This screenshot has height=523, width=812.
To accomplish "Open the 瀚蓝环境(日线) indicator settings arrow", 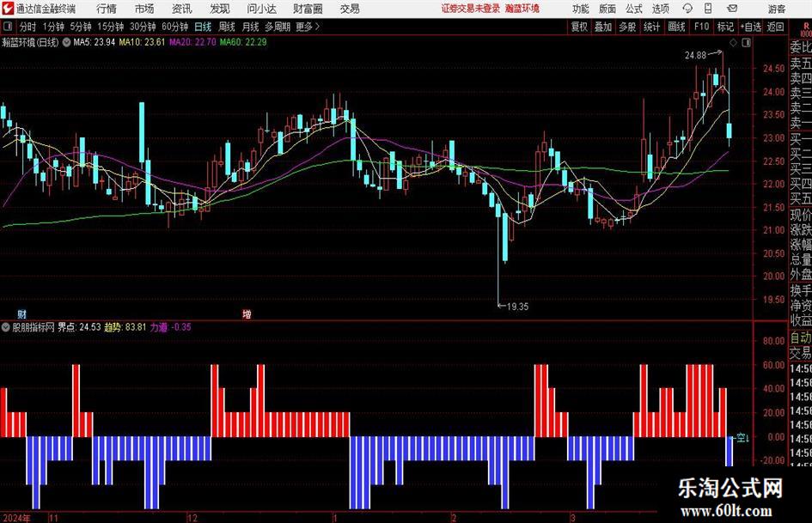I will 66,42.
